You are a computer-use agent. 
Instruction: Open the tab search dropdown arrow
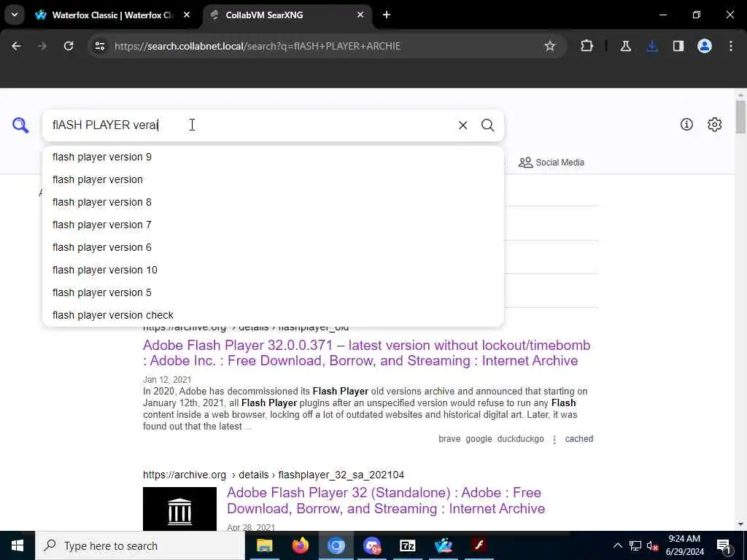coord(15,15)
